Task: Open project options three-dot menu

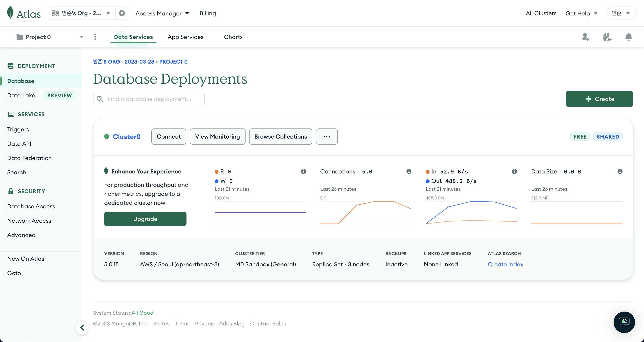Action: pyautogui.click(x=95, y=37)
